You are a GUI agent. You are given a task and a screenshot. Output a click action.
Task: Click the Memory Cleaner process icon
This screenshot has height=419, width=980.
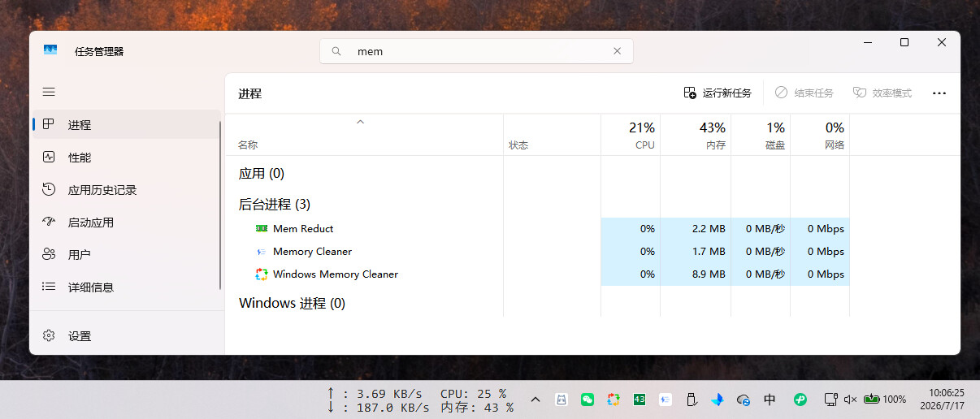262,251
